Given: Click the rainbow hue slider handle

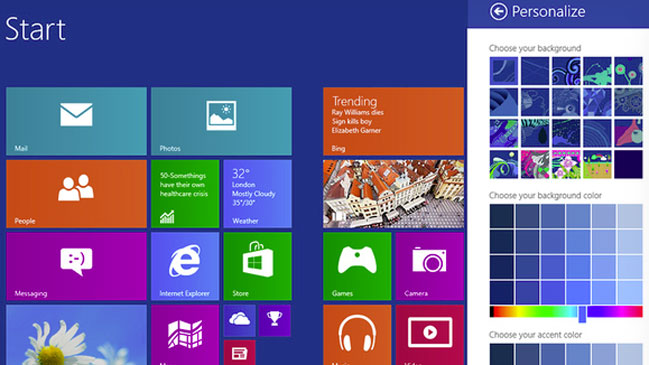Looking at the screenshot, I should [582, 314].
